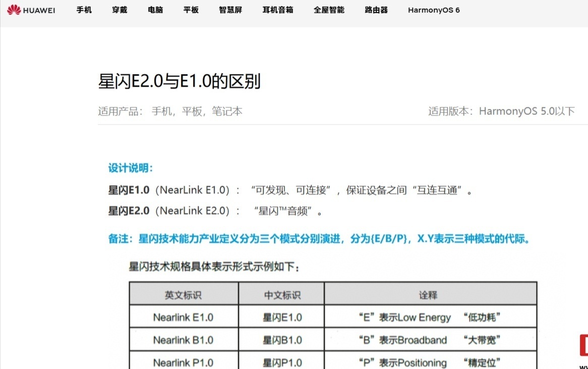Click the Huawei logo

click(x=31, y=10)
